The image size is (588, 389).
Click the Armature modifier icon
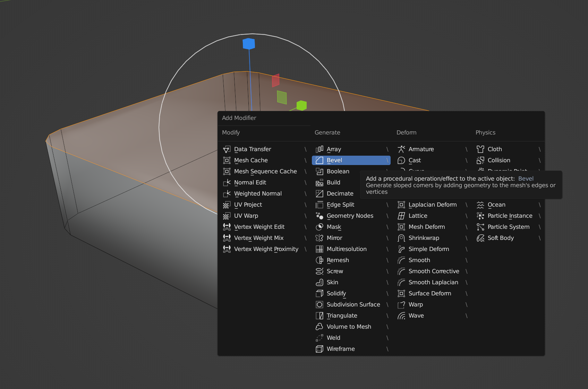pos(401,149)
